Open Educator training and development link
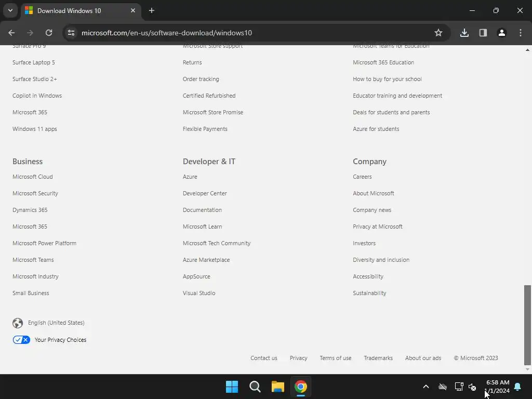 pyautogui.click(x=397, y=96)
